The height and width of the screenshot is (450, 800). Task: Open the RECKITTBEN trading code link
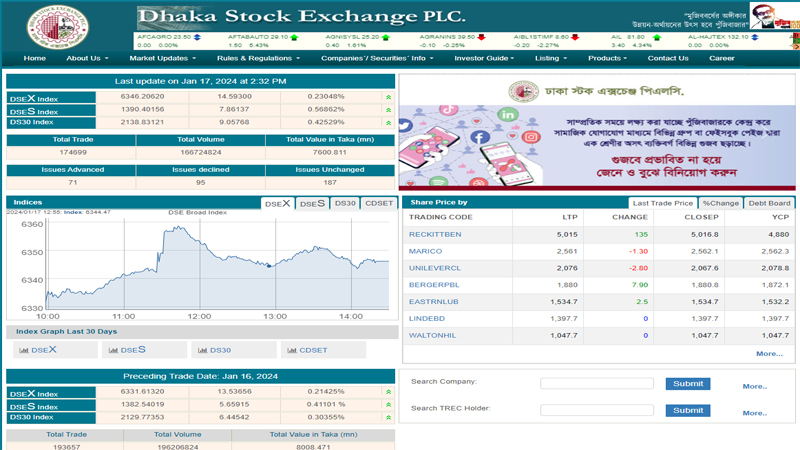435,234
